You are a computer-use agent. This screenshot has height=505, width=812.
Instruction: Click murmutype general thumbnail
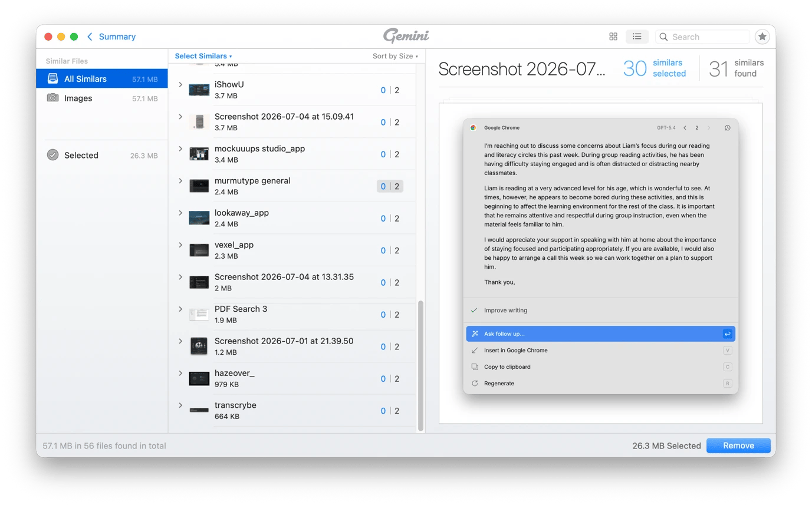click(x=199, y=186)
